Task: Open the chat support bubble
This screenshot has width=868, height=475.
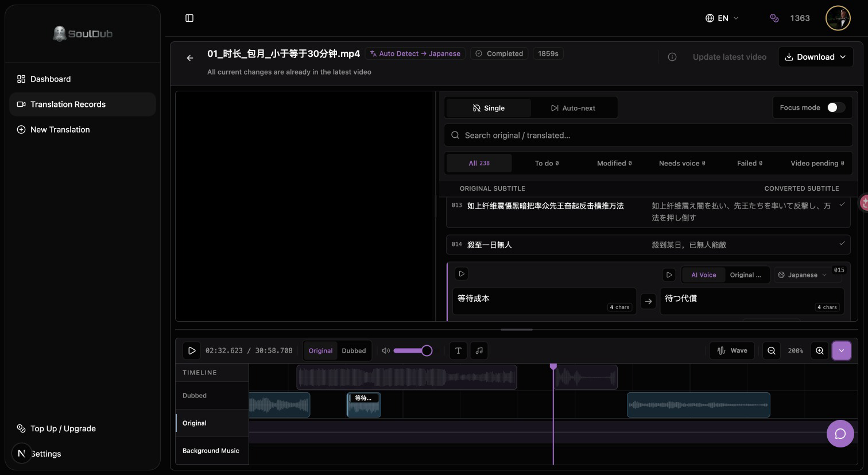Action: 840,434
